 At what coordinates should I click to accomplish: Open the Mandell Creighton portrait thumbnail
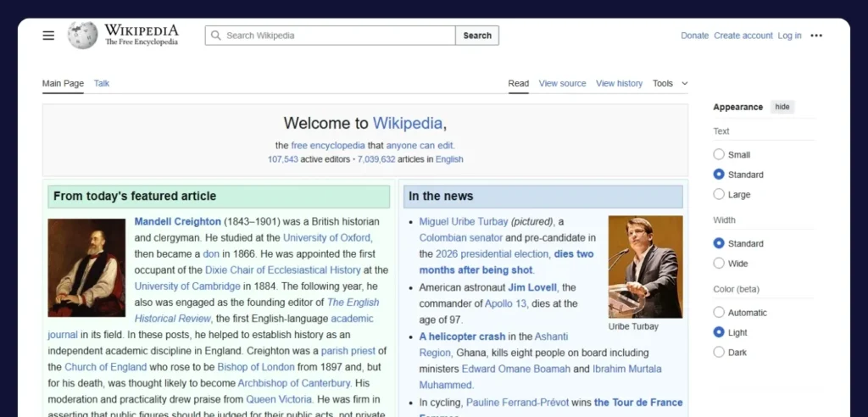click(86, 268)
